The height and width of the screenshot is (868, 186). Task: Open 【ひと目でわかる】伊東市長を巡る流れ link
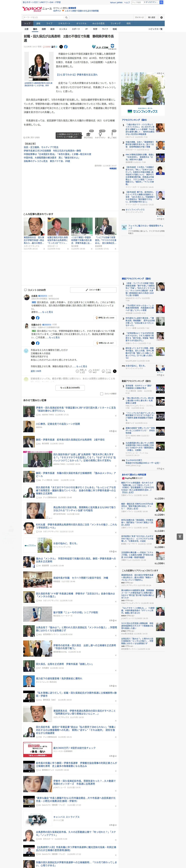(77, 75)
